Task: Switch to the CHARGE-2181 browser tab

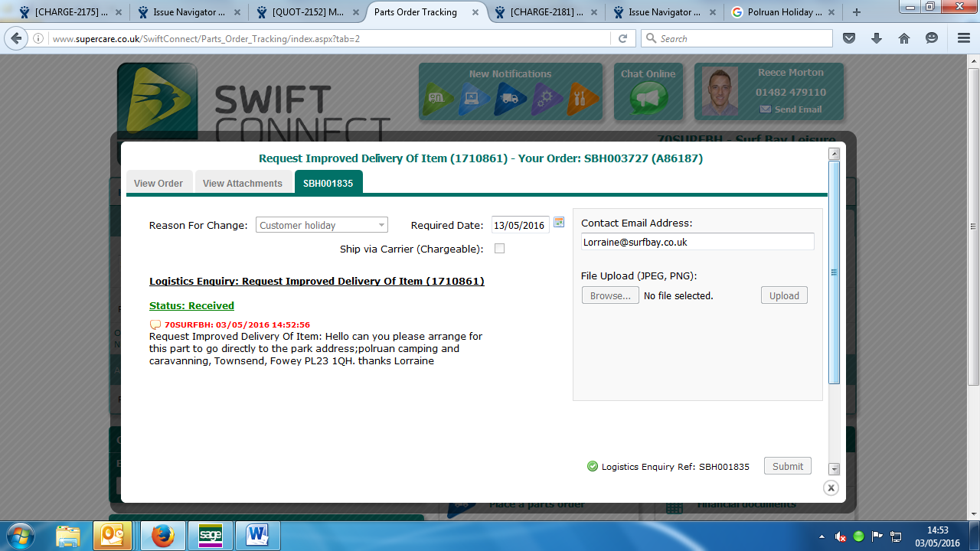Action: 546,12
